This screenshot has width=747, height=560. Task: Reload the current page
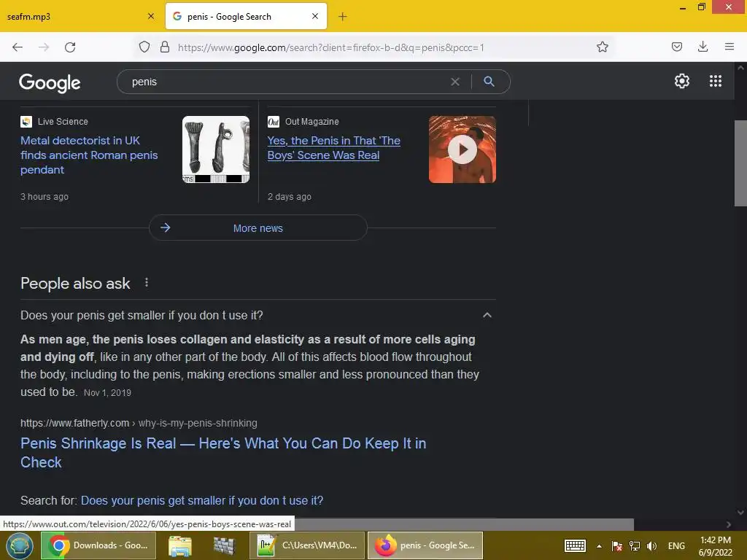pyautogui.click(x=70, y=47)
